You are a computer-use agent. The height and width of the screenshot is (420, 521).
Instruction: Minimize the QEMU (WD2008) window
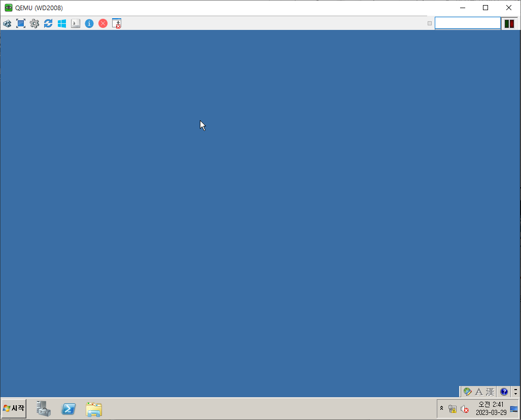point(463,8)
